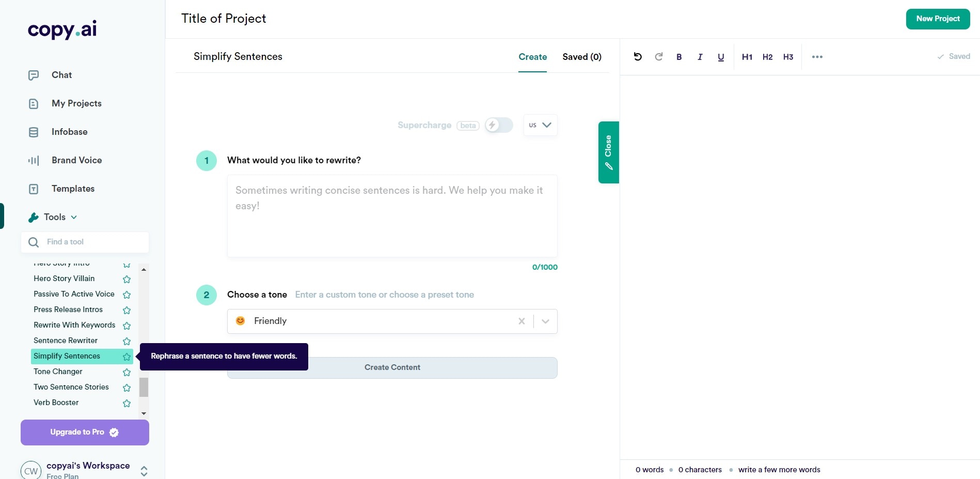Open Chat from the sidebar
Viewport: 980px width, 479px height.
(61, 75)
